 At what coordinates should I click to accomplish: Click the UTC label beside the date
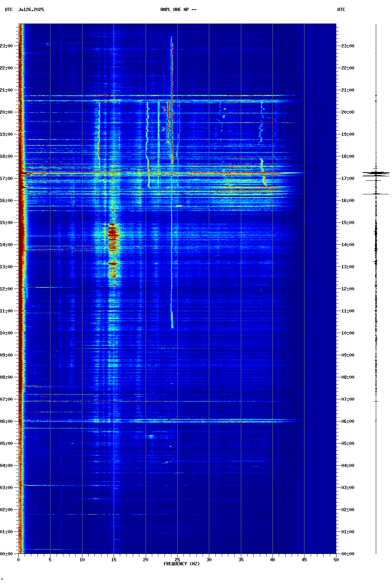(9, 10)
